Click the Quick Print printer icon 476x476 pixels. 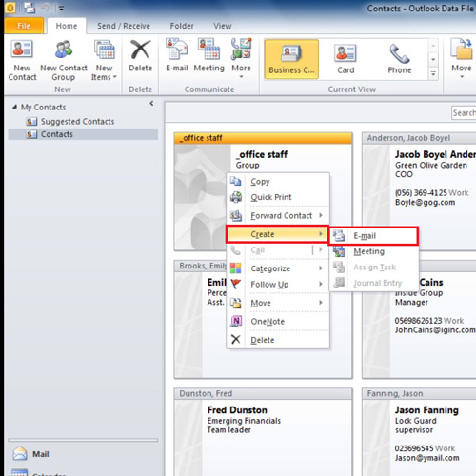point(236,197)
